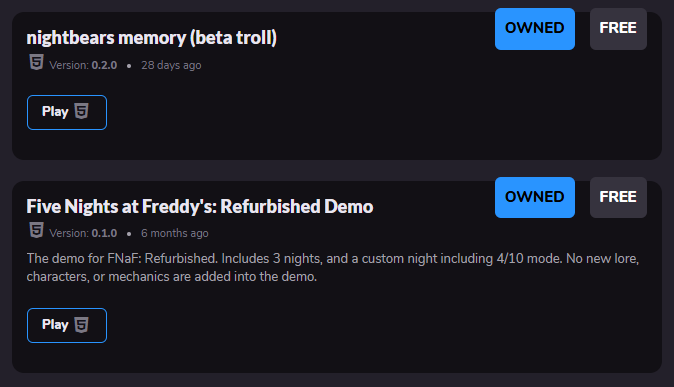Select the version number 0.1.0
The height and width of the screenshot is (387, 674).
tap(104, 233)
